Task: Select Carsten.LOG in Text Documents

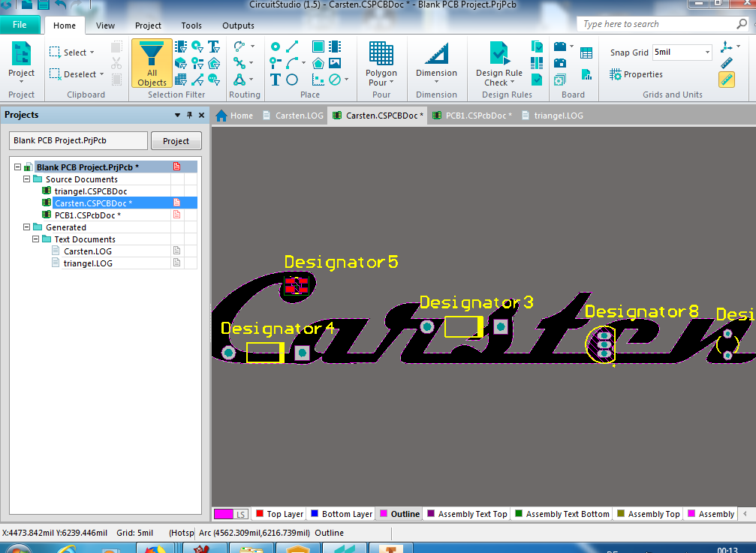Action: click(88, 251)
